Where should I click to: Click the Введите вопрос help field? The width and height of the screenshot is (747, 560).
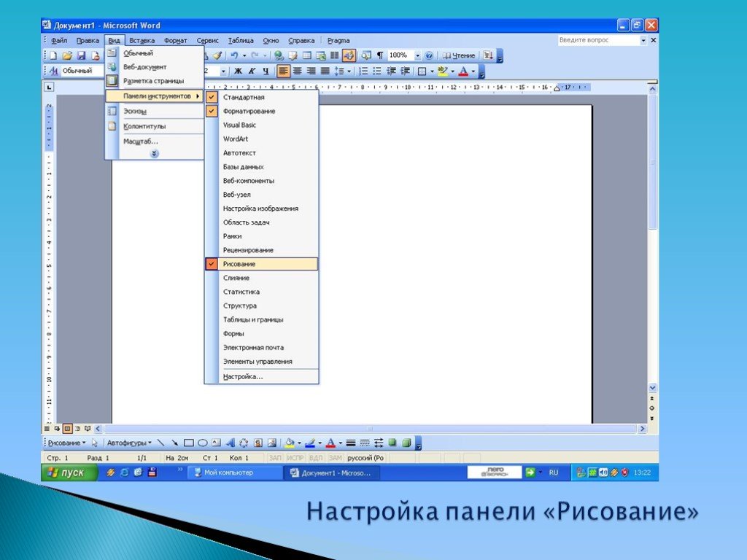point(598,40)
